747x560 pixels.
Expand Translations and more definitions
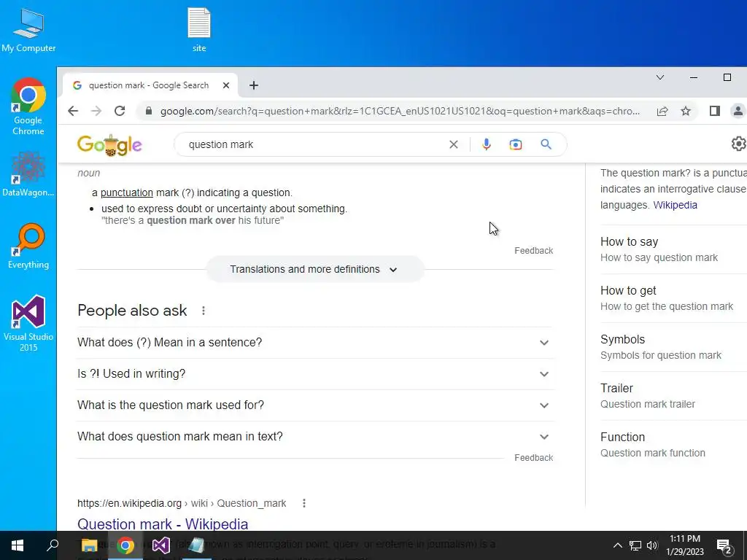coord(315,269)
